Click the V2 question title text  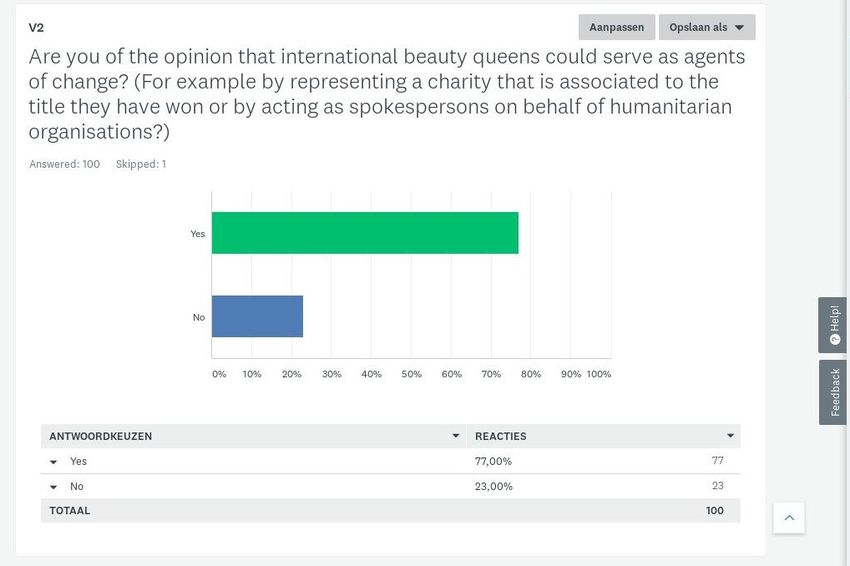(x=36, y=28)
